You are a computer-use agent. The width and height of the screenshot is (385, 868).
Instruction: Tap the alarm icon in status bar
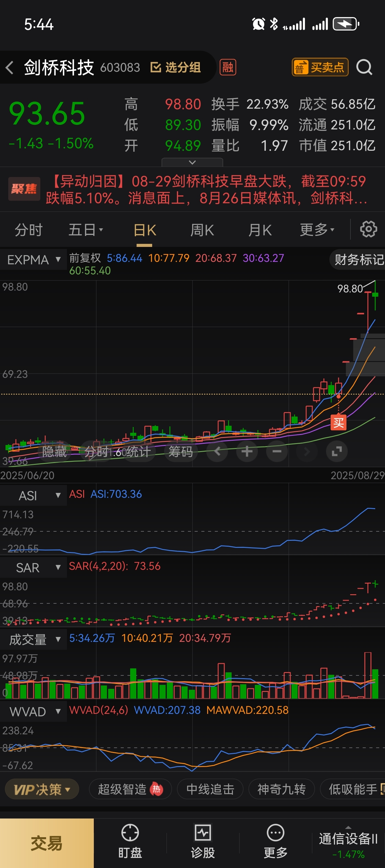click(258, 24)
